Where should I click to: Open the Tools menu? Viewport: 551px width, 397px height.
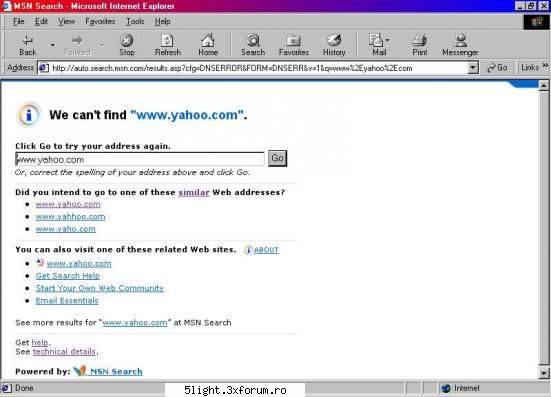pos(135,21)
